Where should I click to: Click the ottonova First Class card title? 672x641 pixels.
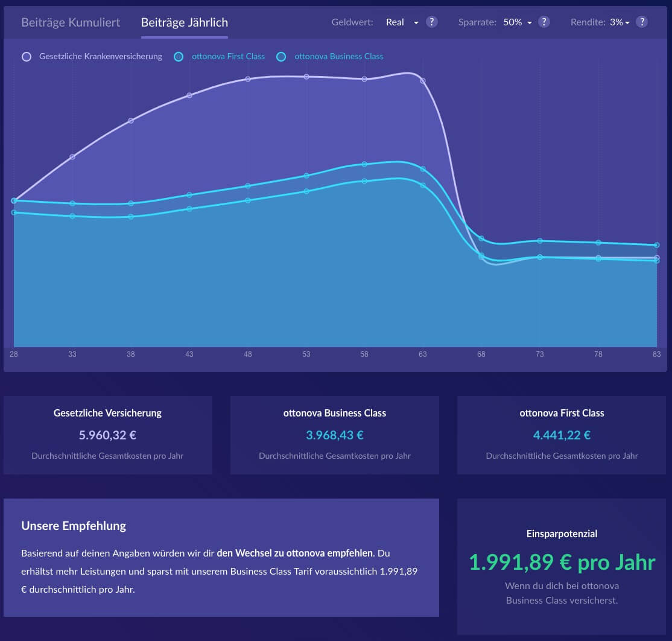[x=562, y=413]
